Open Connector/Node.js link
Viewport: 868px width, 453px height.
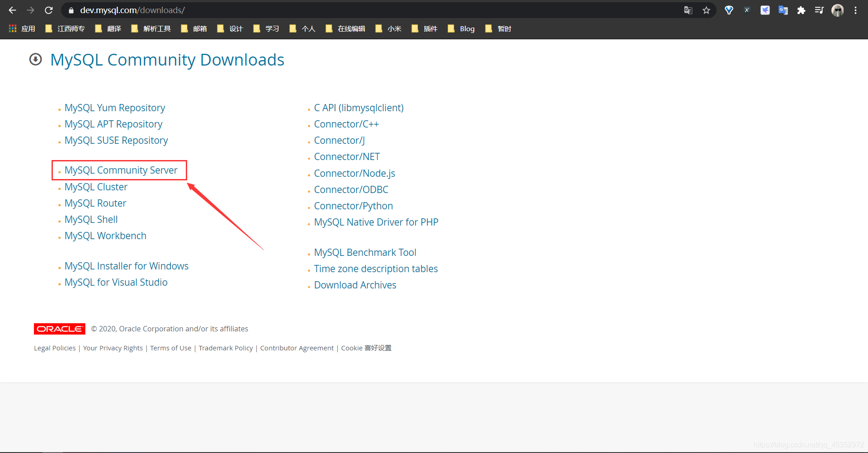(x=355, y=173)
